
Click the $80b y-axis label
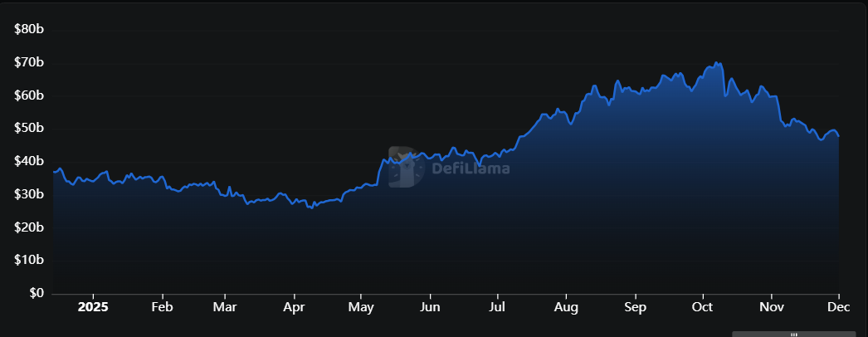pyautogui.click(x=28, y=29)
